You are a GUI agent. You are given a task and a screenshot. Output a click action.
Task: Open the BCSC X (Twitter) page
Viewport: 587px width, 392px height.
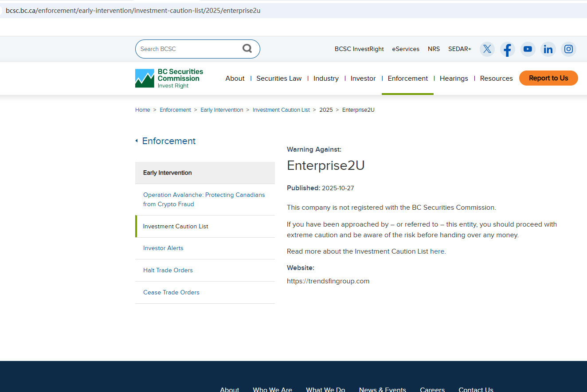(x=487, y=49)
